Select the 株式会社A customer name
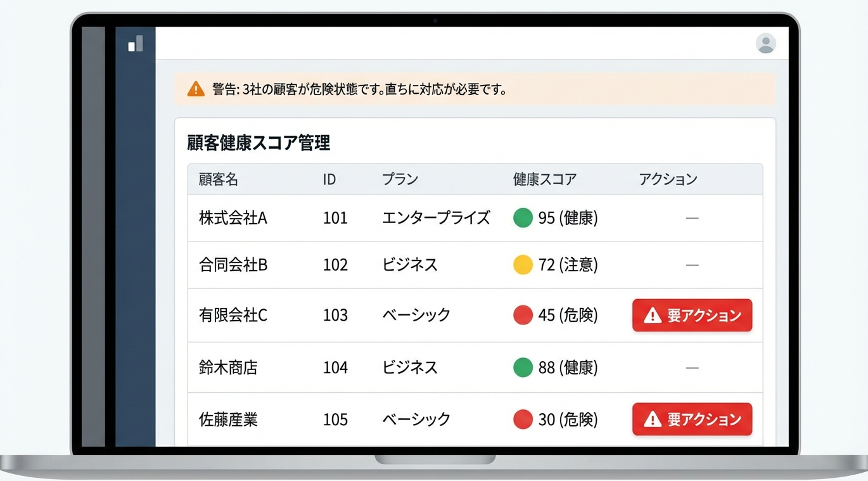The width and height of the screenshot is (868, 481). point(233,218)
